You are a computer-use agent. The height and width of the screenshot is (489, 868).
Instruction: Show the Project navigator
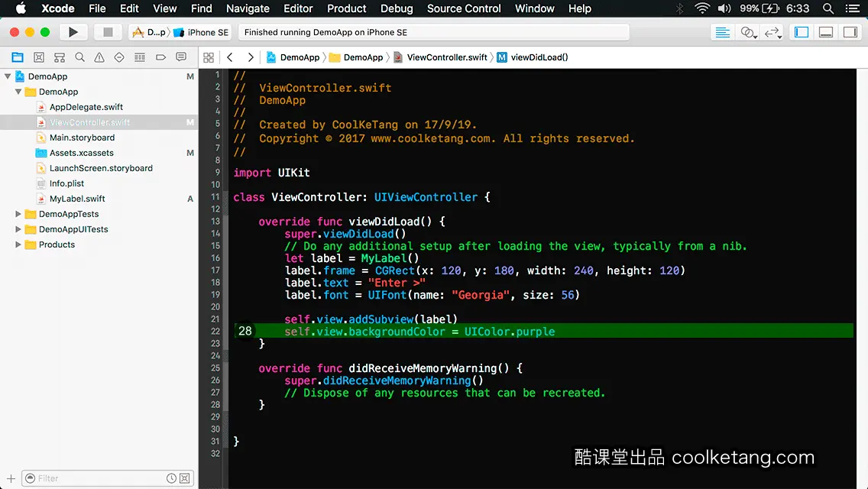(18, 57)
